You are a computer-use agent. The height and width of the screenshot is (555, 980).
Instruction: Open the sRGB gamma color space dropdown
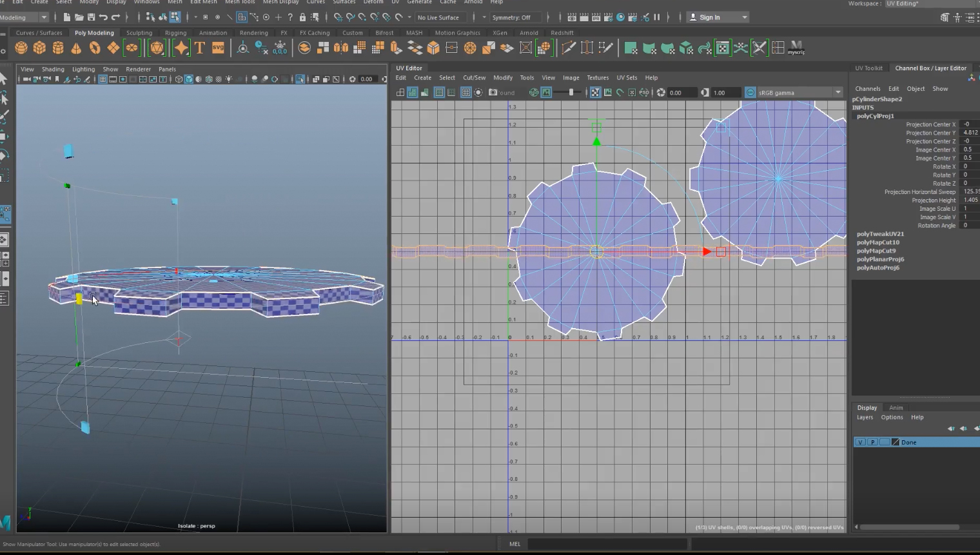(x=799, y=93)
